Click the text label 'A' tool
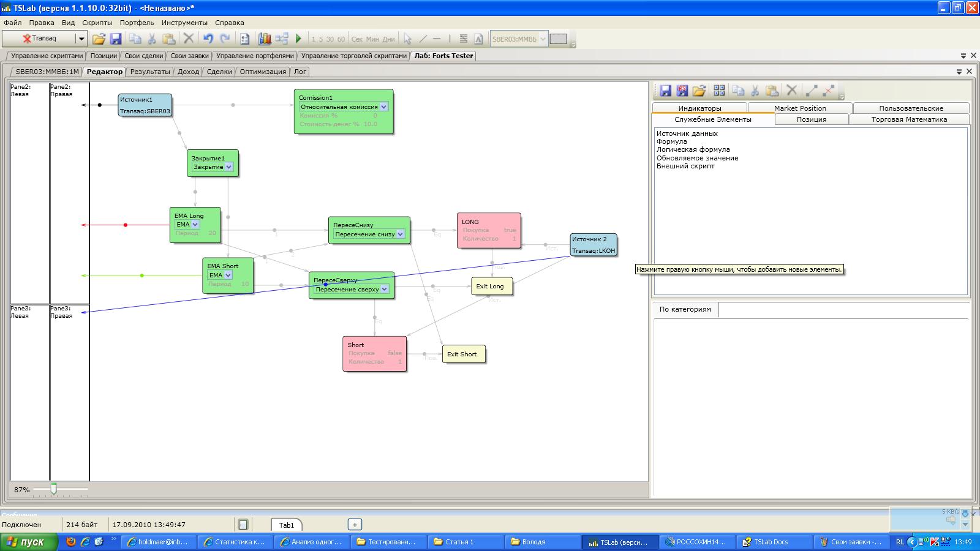The height and width of the screenshot is (551, 980). [478, 39]
